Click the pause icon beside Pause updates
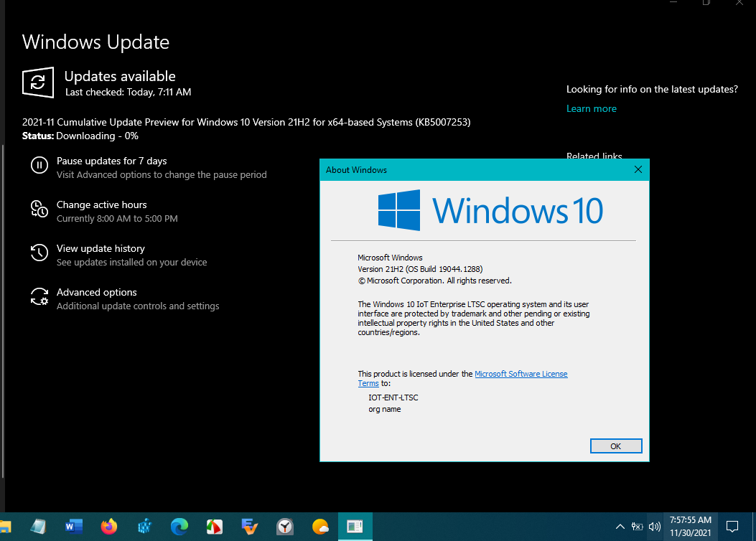Viewport: 756px width, 541px height. (39, 165)
